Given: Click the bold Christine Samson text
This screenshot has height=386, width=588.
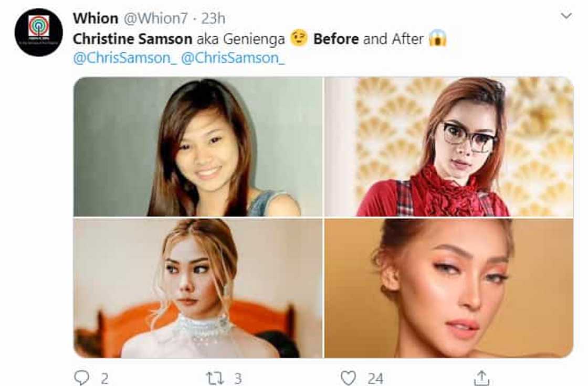Looking at the screenshot, I should pos(133,39).
